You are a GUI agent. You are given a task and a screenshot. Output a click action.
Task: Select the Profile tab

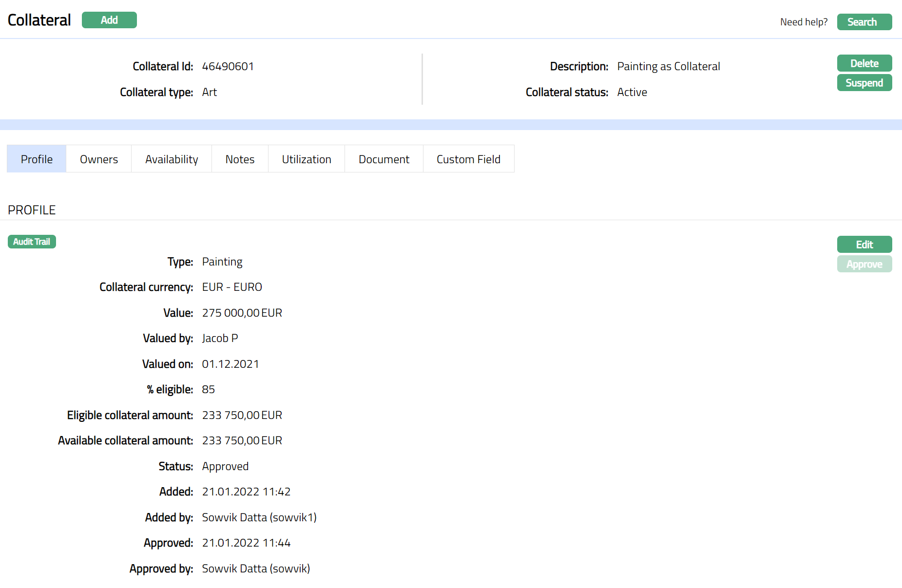tap(37, 159)
